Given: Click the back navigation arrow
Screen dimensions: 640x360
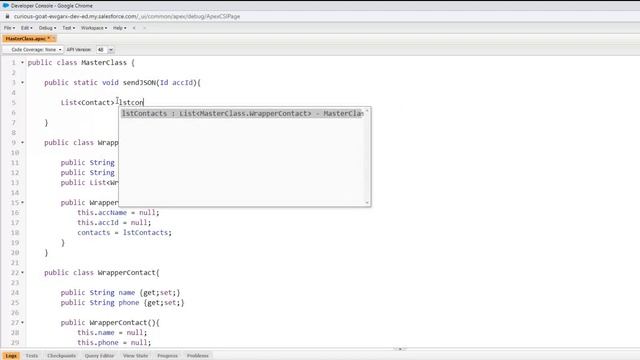Looking at the screenshot, I should click(134, 28).
